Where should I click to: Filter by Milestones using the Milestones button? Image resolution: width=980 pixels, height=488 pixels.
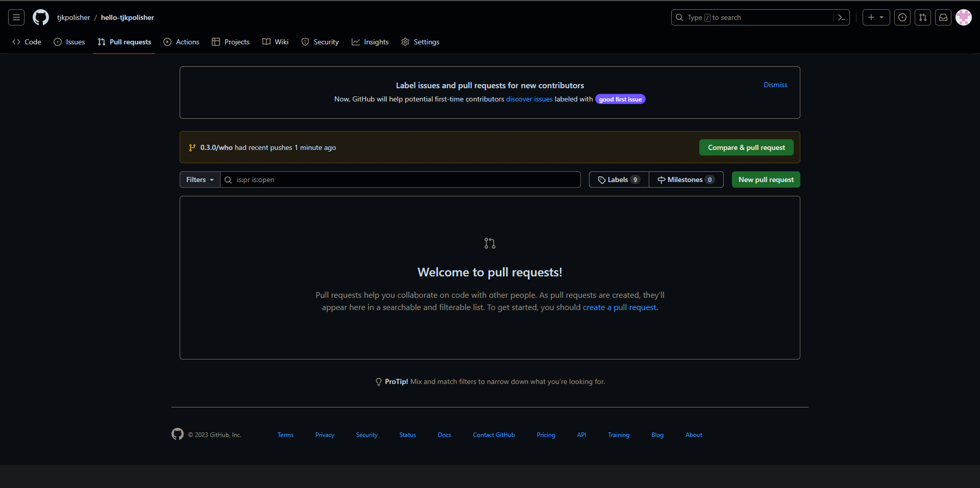click(686, 179)
